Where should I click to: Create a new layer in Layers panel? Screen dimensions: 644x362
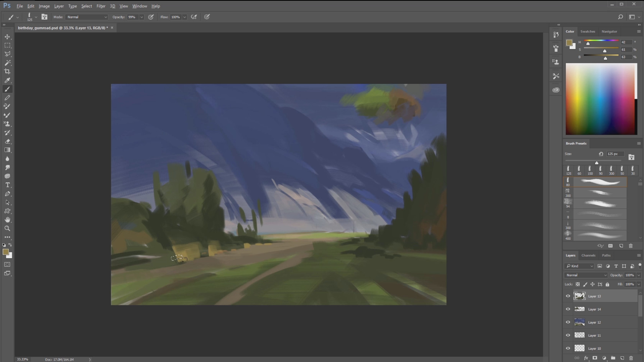622,358
